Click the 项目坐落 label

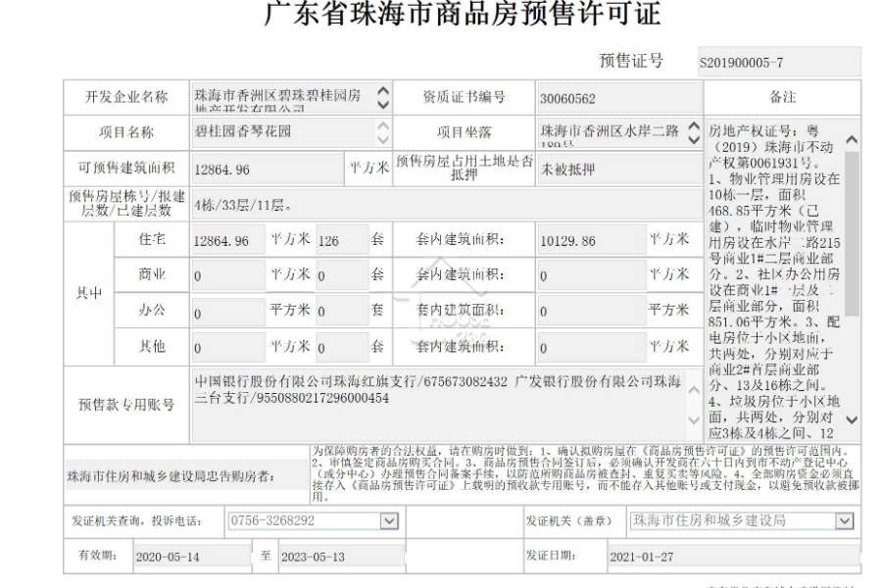tap(464, 132)
